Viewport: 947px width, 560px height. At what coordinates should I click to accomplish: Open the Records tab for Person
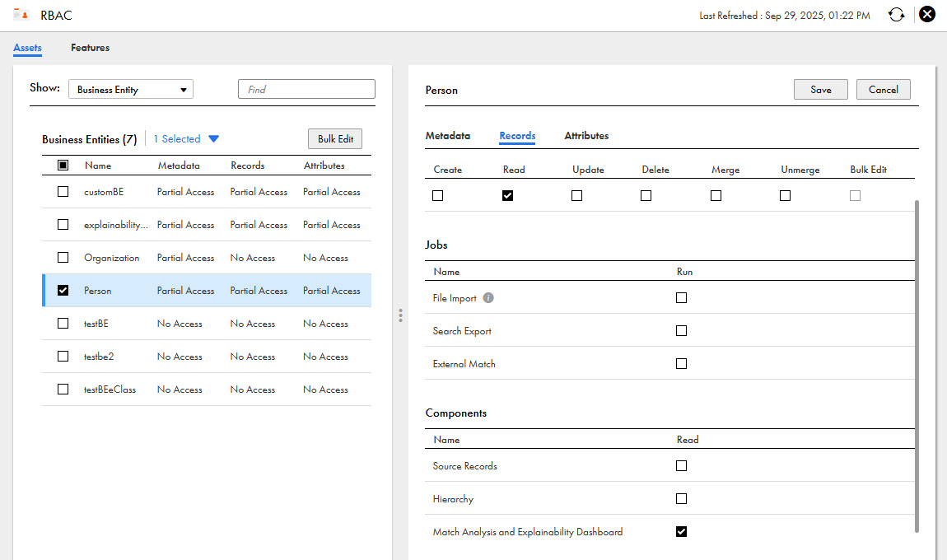coord(517,135)
